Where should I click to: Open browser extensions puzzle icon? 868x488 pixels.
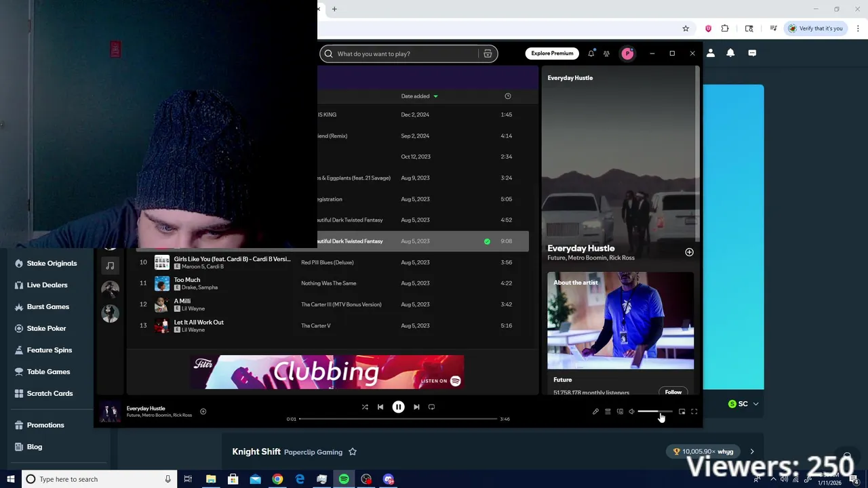(x=725, y=28)
